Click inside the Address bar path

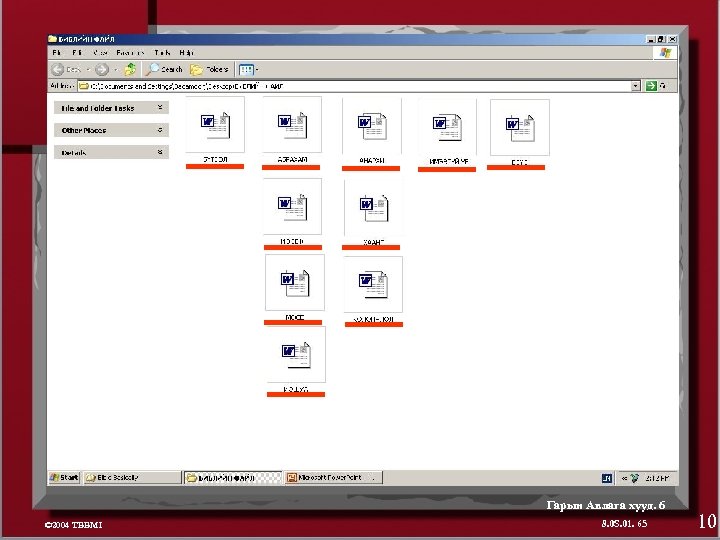click(x=358, y=86)
